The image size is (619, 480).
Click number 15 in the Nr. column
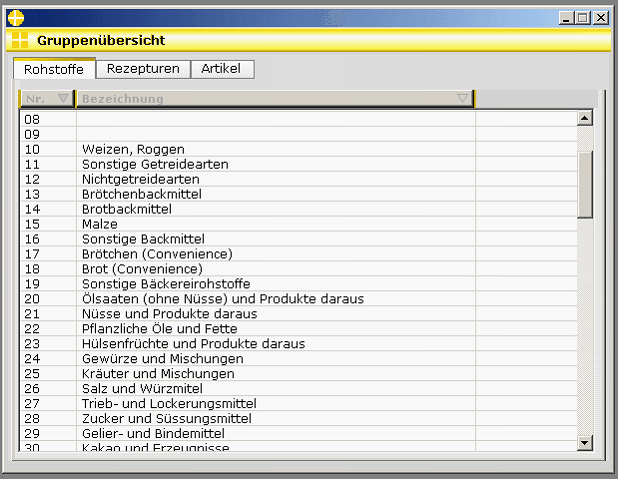[x=32, y=224]
